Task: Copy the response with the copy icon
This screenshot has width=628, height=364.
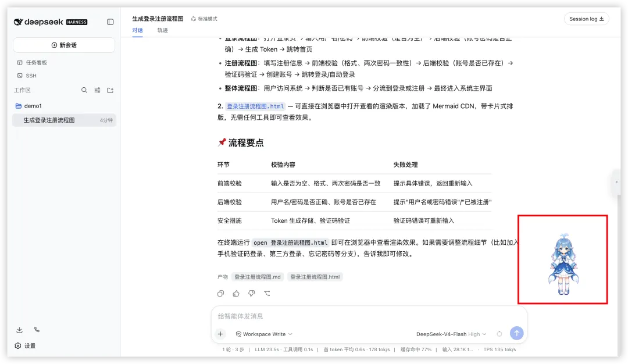Action: point(221,294)
